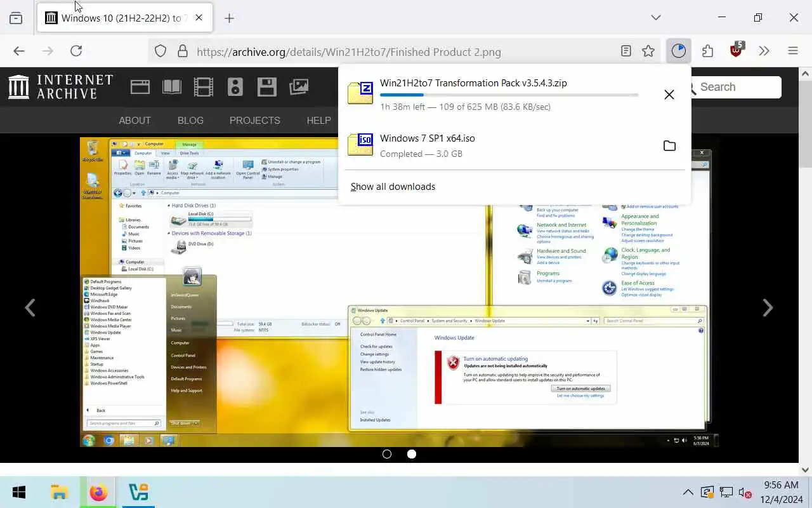This screenshot has width=812, height=508.
Task: Show Windows 7 SP1 iso in folder
Action: [x=669, y=146]
